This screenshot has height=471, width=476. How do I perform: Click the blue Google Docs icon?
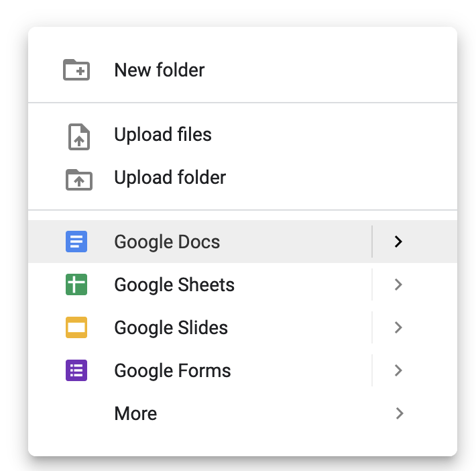(x=76, y=242)
